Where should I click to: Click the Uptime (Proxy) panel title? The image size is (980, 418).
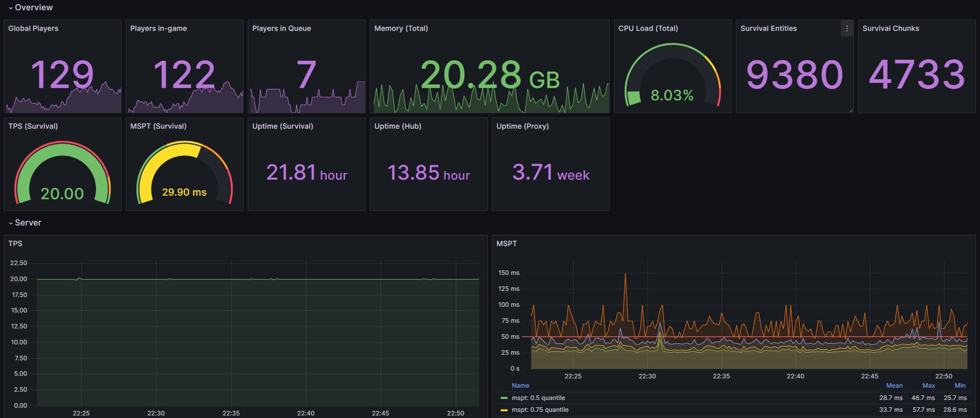pos(522,126)
